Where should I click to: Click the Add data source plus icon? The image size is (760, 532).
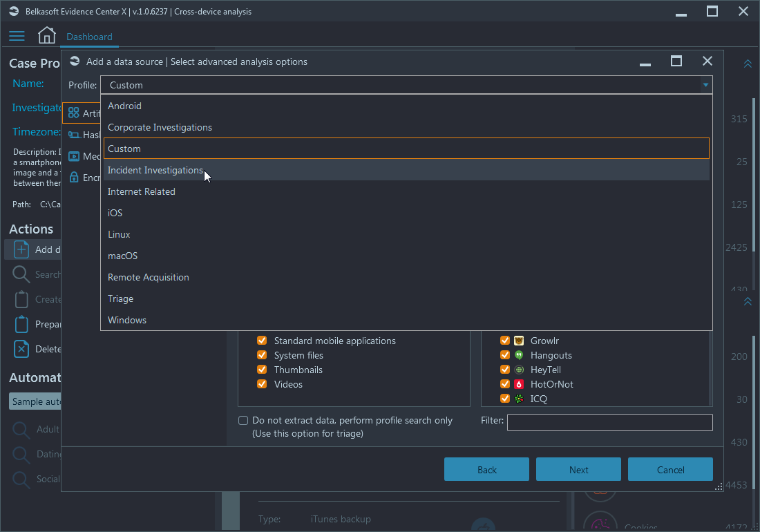21,249
